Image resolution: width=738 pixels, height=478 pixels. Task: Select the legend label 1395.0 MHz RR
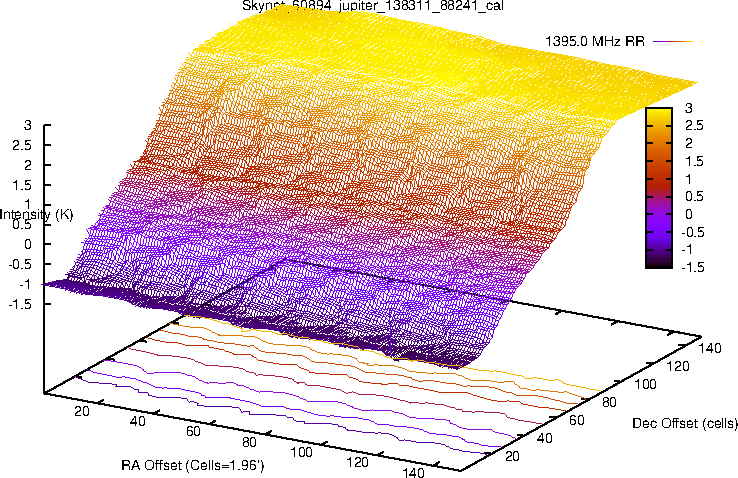(x=595, y=41)
